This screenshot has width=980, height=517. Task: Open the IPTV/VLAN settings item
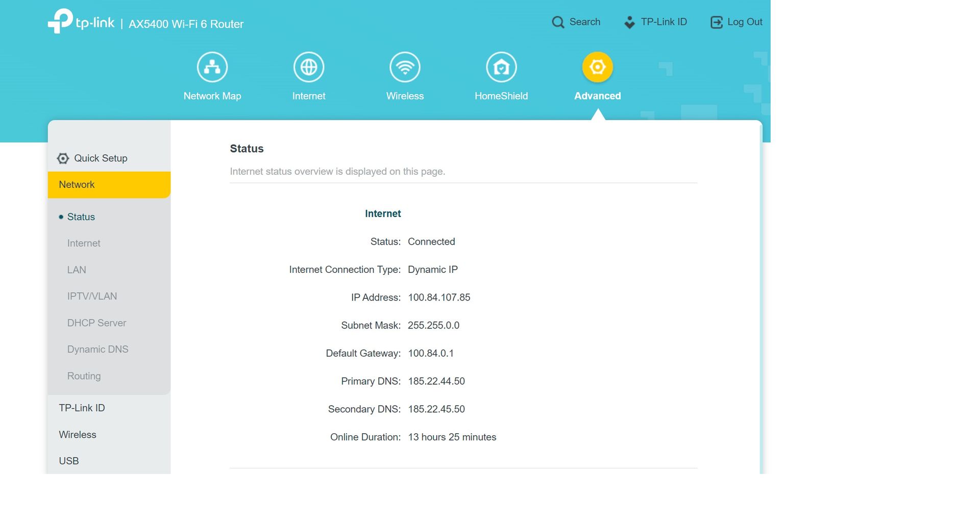pos(92,296)
